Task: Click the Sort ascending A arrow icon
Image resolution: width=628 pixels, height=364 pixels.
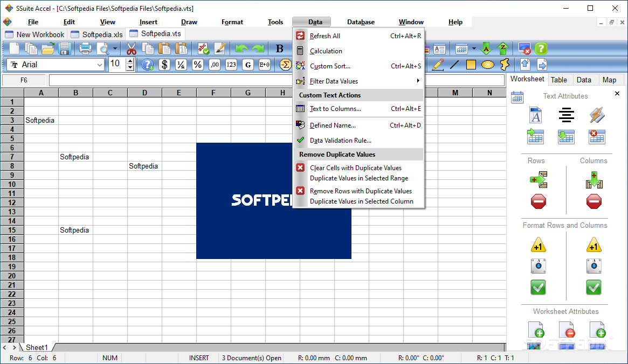Action: [x=486, y=49]
